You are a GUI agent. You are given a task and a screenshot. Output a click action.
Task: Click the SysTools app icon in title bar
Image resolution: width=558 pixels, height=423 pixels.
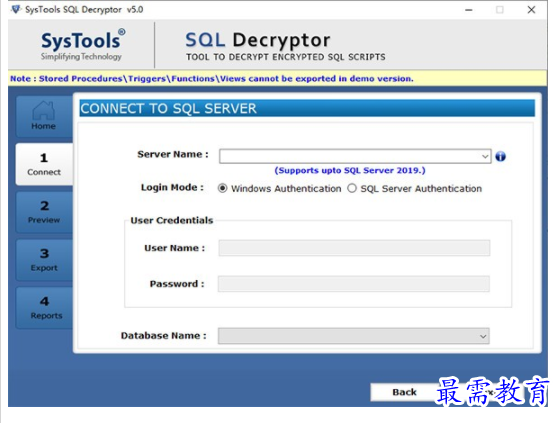pos(16,9)
